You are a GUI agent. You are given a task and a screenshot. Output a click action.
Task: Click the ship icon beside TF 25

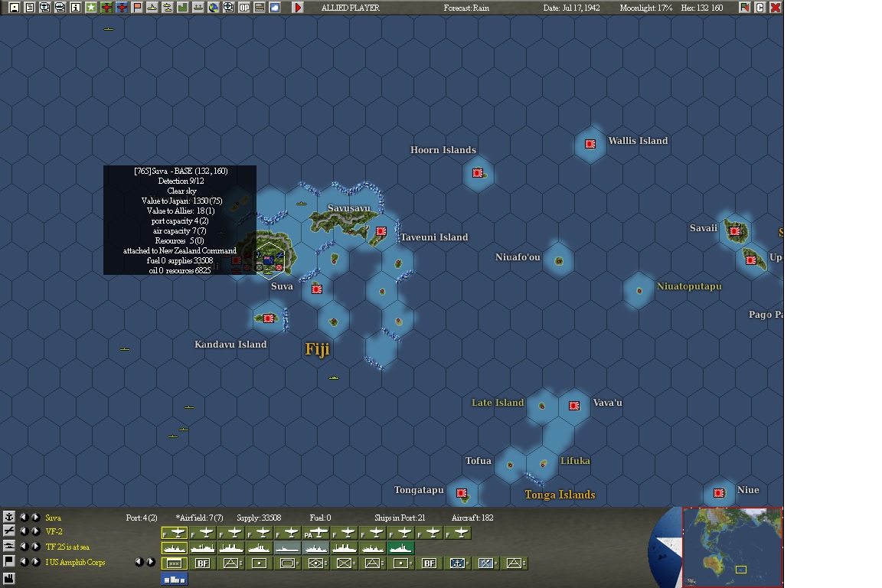pyautogui.click(x=9, y=546)
